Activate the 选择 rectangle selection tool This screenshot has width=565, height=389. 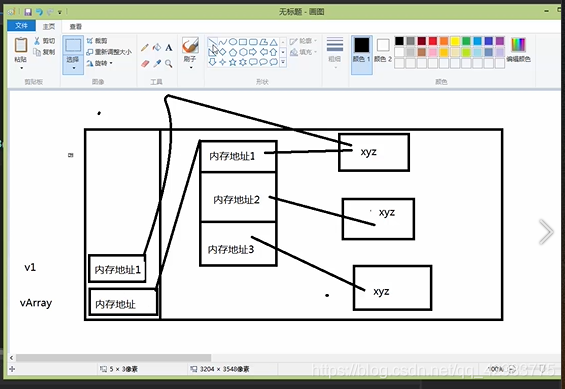pos(73,46)
